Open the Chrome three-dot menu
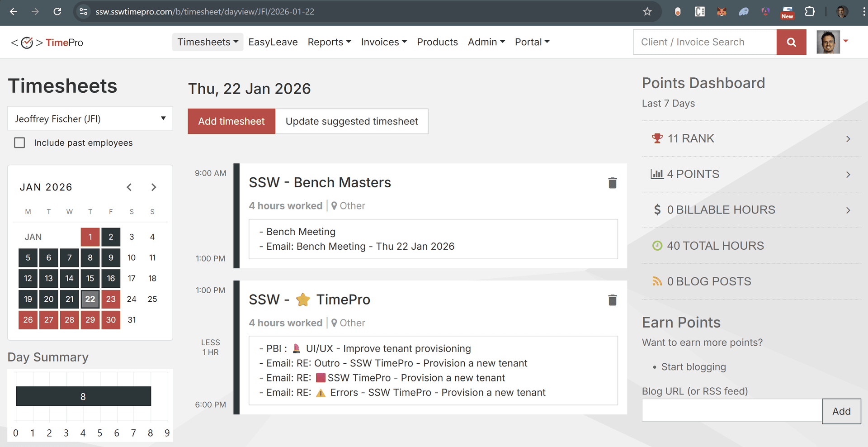Screen dimensions: 868x447 click(864, 12)
